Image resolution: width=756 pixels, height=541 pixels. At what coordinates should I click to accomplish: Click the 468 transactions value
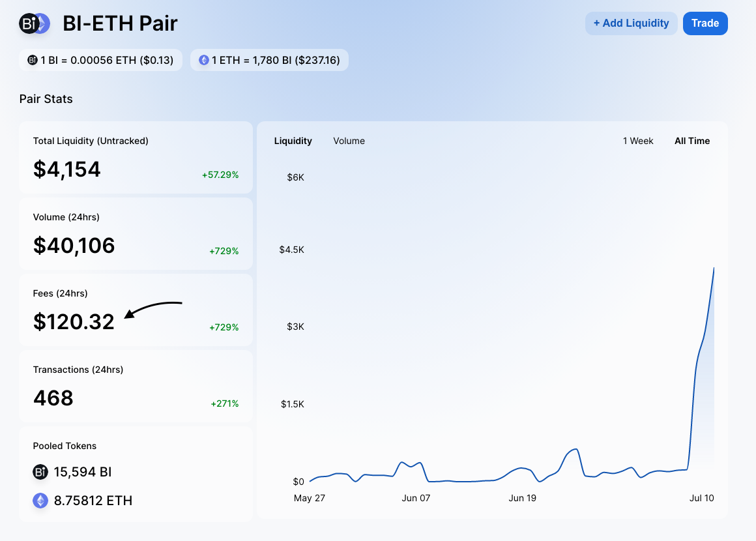coord(53,398)
